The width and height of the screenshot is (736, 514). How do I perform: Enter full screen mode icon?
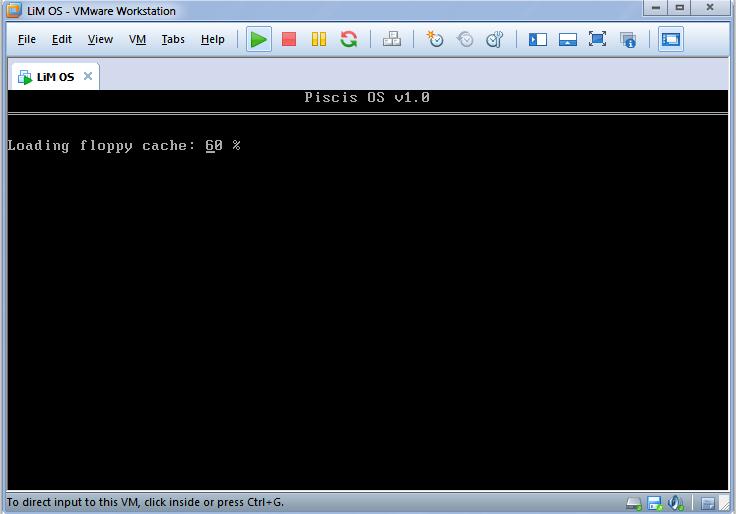[598, 39]
